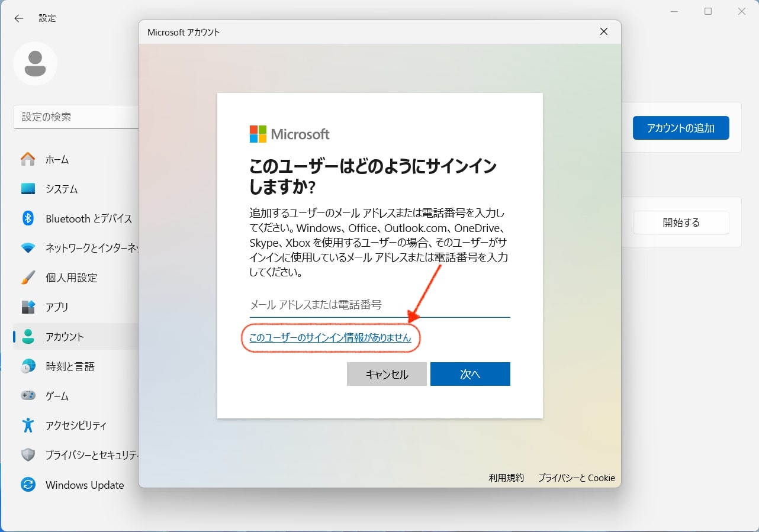This screenshot has height=532, width=759.
Task: Close the Settings window
Action: tap(742, 11)
